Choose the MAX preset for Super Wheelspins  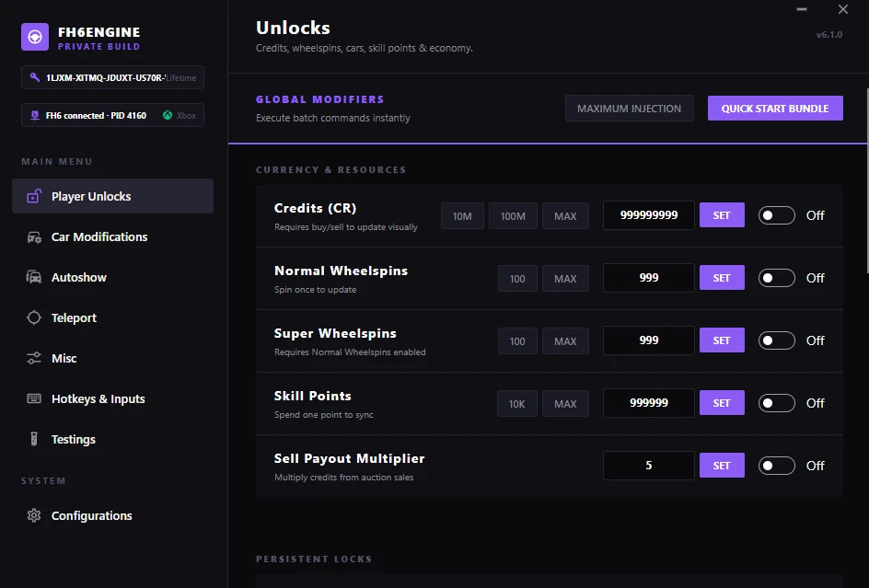pos(565,341)
